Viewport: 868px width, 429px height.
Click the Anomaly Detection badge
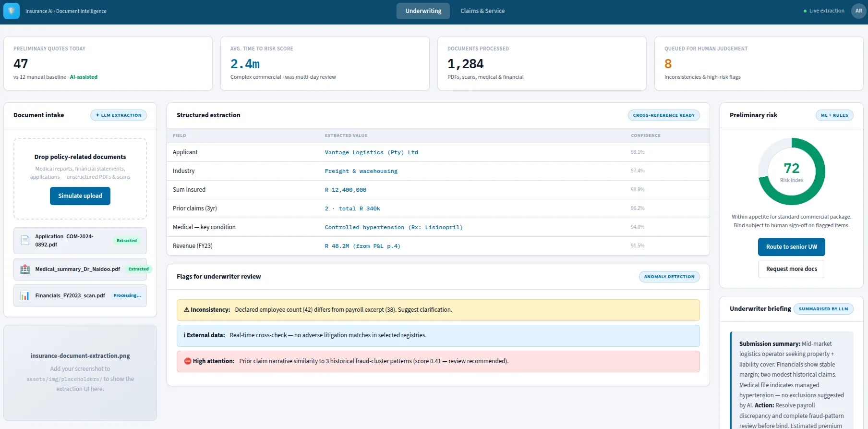click(x=669, y=277)
